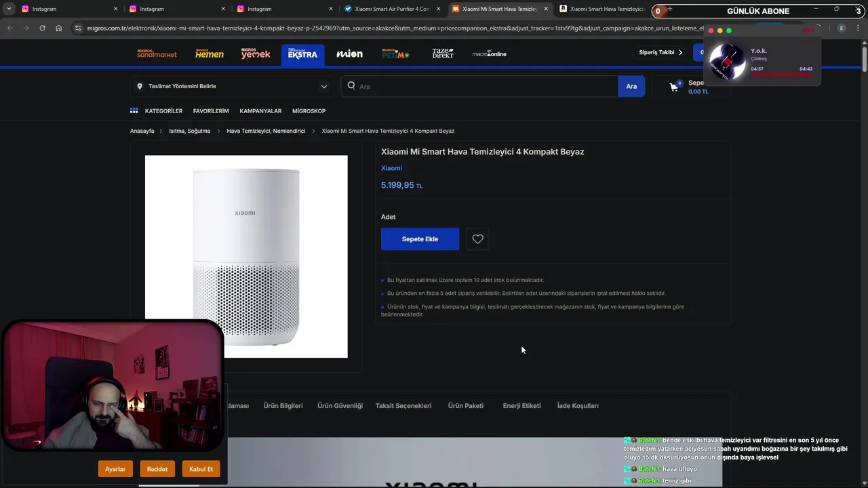The image size is (868, 488).
Task: Add product to favorites with heart icon
Action: coord(477,239)
